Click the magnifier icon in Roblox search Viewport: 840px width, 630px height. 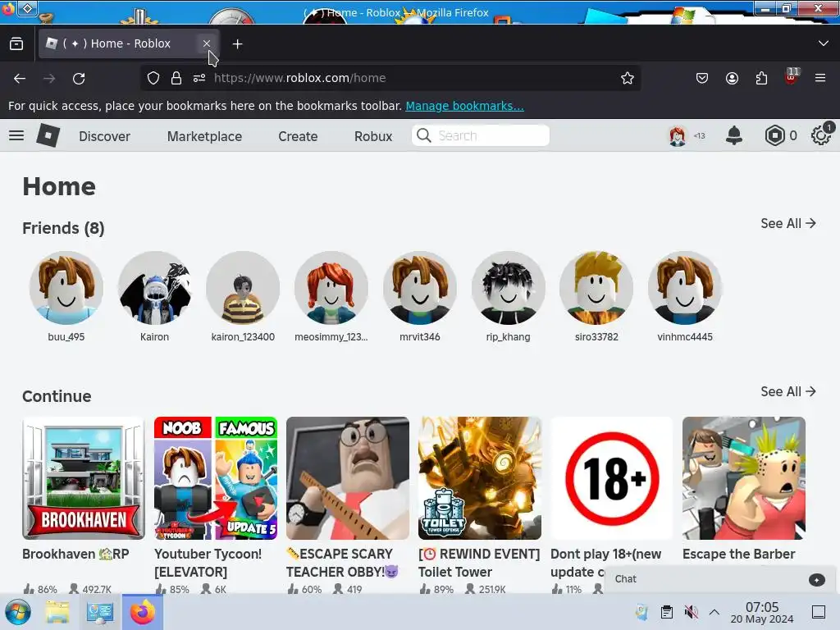(x=424, y=135)
